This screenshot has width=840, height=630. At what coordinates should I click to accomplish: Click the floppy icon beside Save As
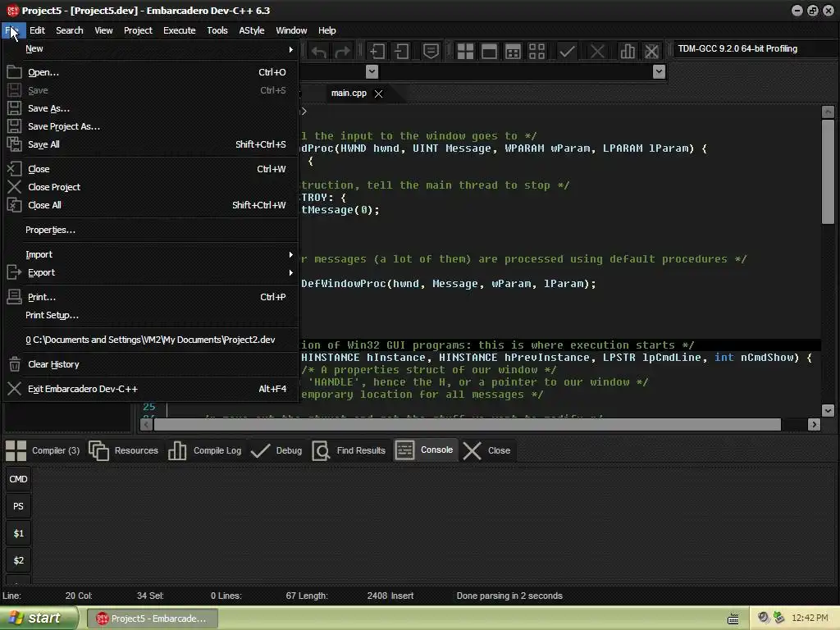click(15, 108)
